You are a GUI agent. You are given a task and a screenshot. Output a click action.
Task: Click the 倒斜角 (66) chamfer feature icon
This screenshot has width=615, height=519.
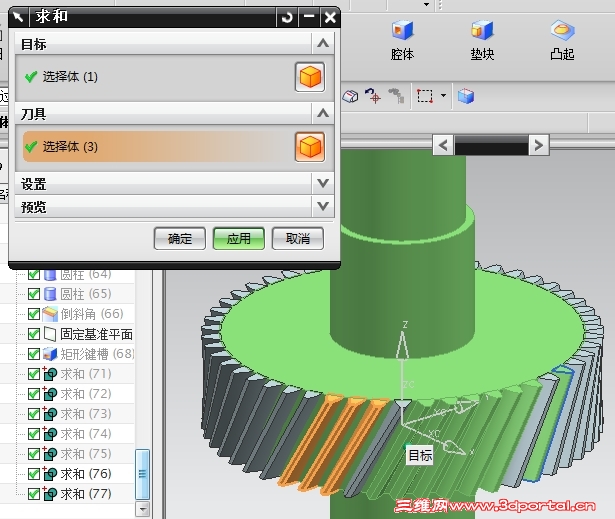pyautogui.click(x=50, y=313)
